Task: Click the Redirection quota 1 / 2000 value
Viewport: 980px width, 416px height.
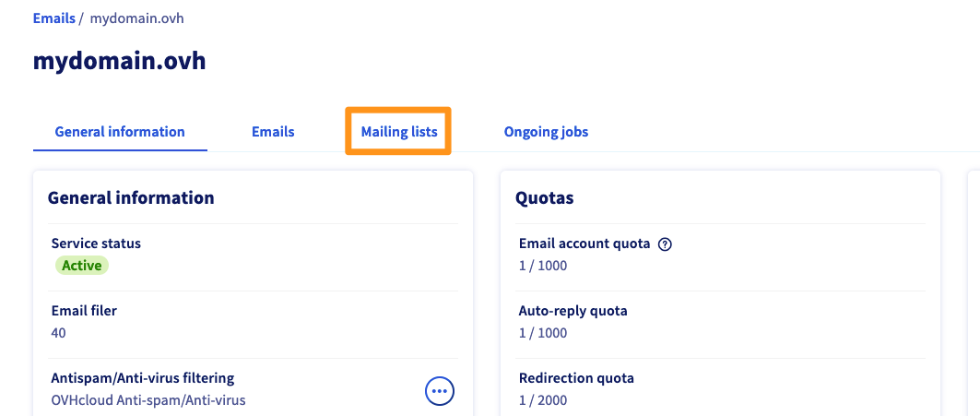Action: pyautogui.click(x=543, y=400)
